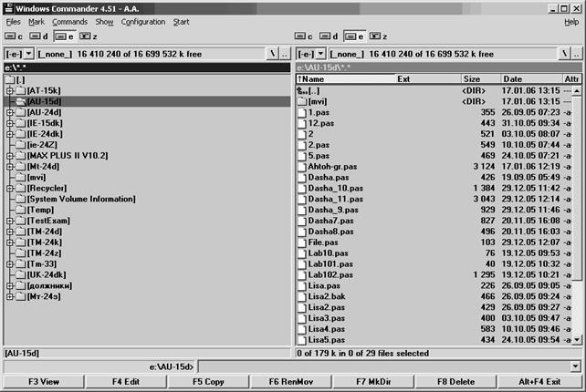Expand the [IE-15dk] tree node
Viewport: 586px width, 392px height.
click(x=10, y=123)
